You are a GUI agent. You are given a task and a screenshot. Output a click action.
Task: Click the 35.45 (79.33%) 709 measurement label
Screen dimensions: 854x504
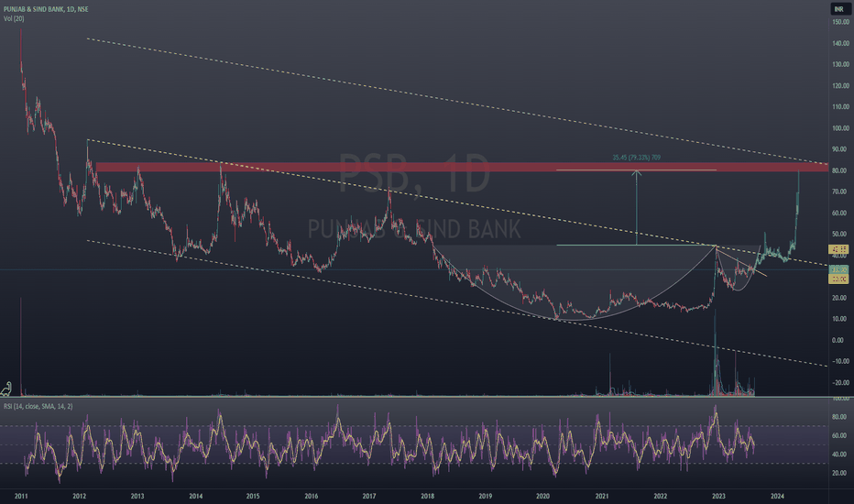point(636,158)
